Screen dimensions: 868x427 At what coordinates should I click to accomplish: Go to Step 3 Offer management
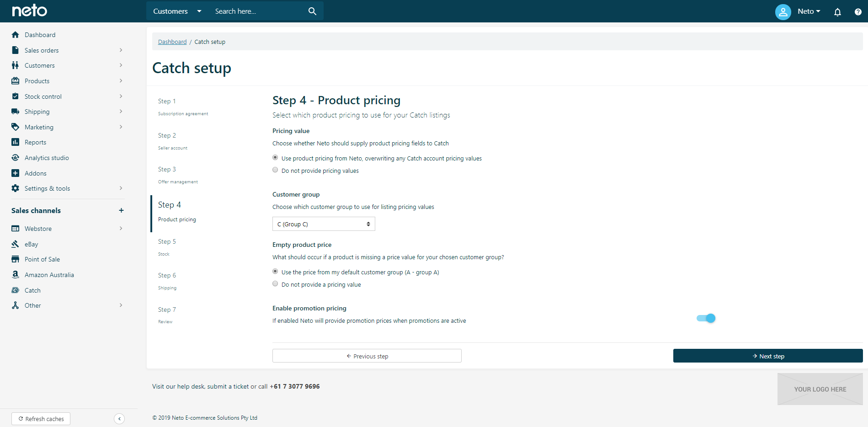[178, 175]
